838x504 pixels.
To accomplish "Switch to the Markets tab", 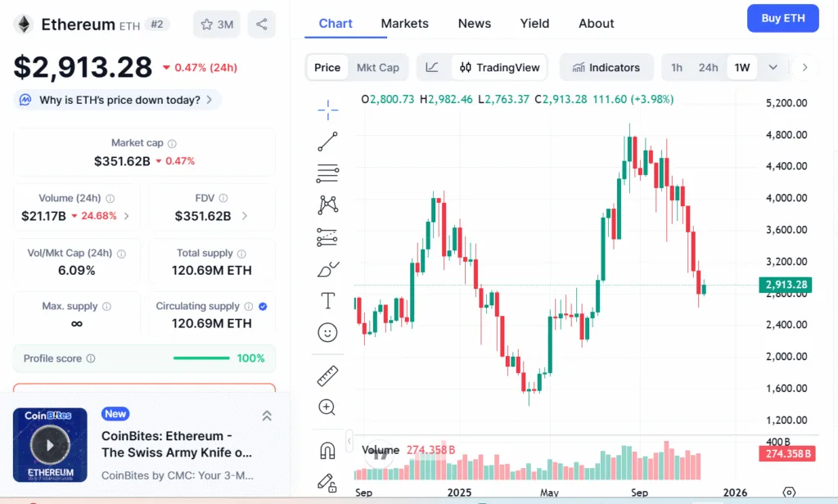I will (404, 23).
